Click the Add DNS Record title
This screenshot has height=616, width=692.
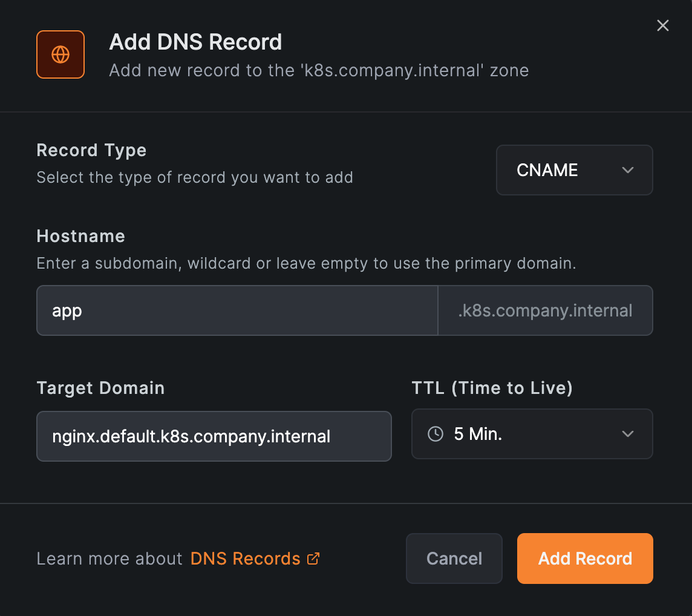click(195, 42)
